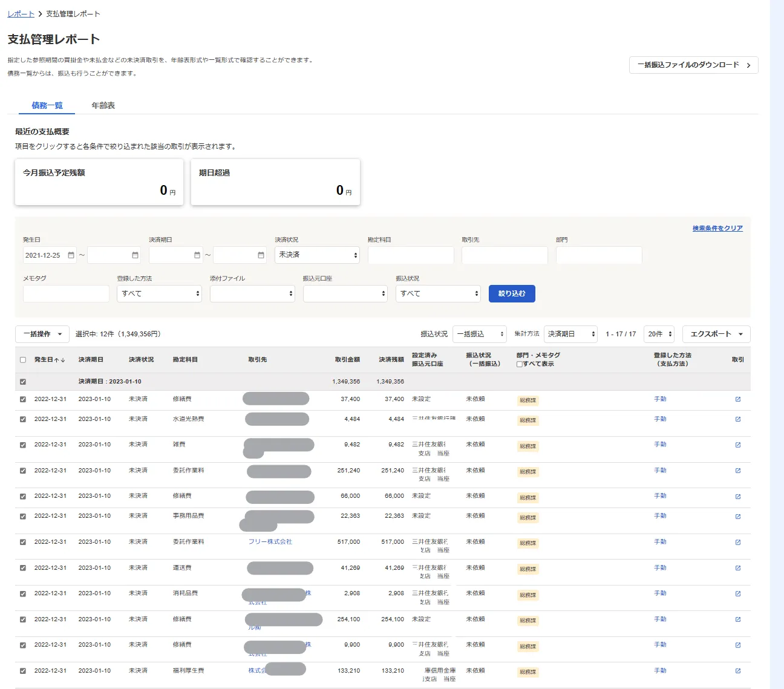Enable すべて表示 checkbox in 部門・メモタグ header
Image resolution: width=784 pixels, height=689 pixels.
coord(519,364)
